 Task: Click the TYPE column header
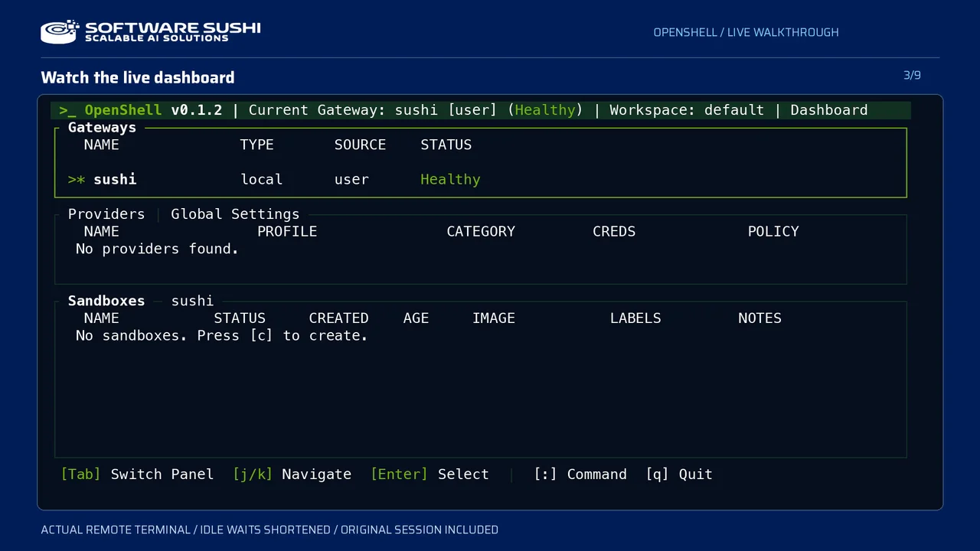click(257, 145)
